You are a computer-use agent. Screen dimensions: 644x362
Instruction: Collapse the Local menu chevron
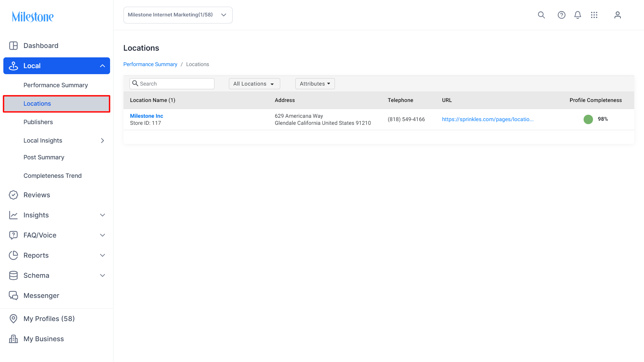point(102,66)
